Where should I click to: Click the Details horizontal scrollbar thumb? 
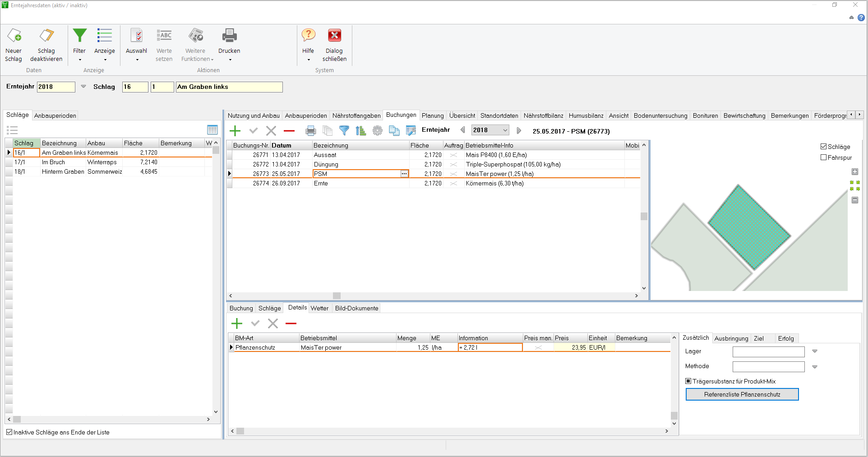point(240,431)
